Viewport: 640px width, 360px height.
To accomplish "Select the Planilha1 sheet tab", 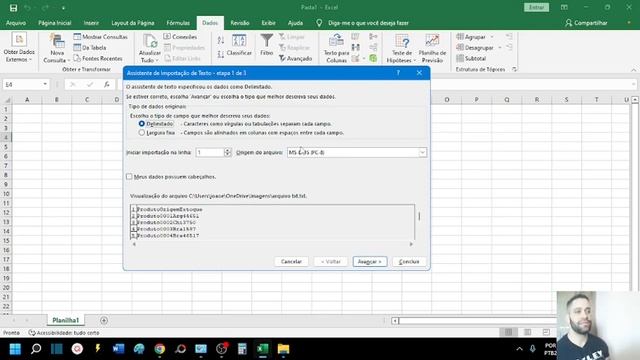I will (x=65, y=320).
